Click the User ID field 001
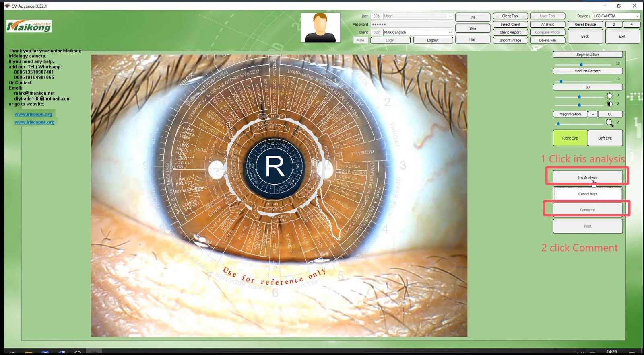Screen dimensions: 644x355 [376, 16]
